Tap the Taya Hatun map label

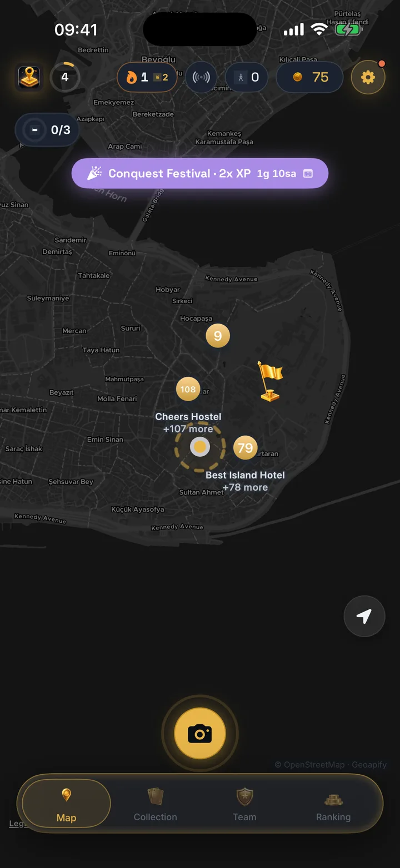pyautogui.click(x=101, y=350)
